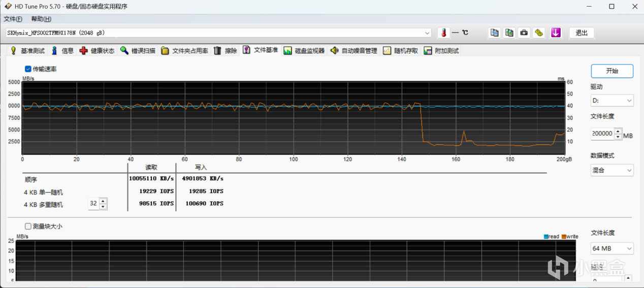Viewport: 644px width, 288px height.
Task: Minimize the HD Tune Pro window
Action: [x=588, y=7]
